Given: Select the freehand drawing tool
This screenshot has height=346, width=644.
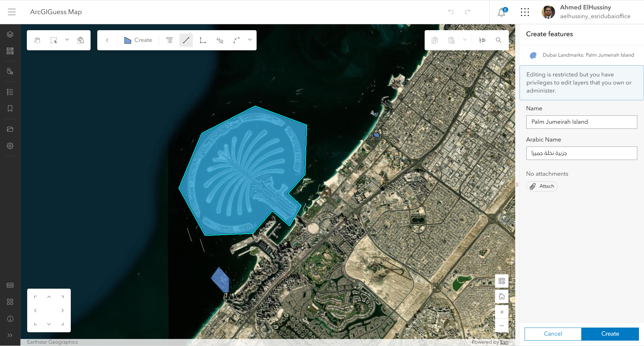Looking at the screenshot, I should (x=220, y=40).
